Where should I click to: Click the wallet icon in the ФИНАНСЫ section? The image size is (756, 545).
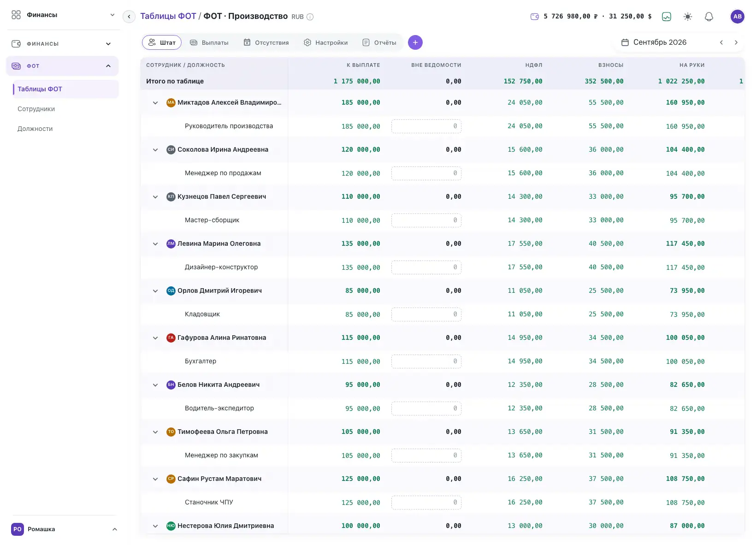coord(16,44)
